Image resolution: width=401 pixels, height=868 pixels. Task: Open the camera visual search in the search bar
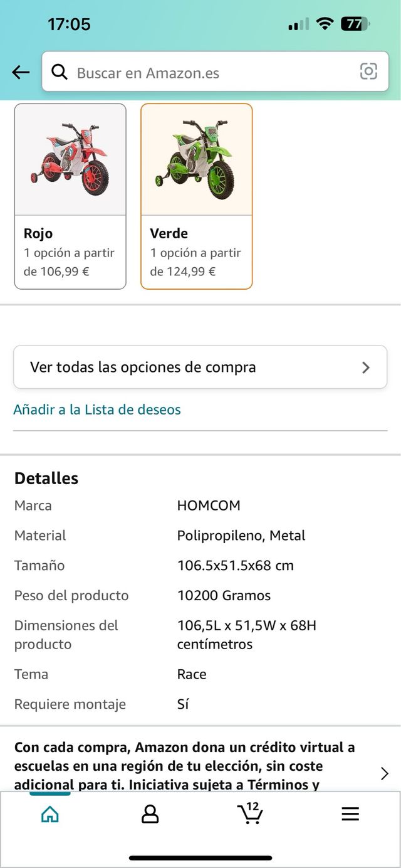click(368, 71)
